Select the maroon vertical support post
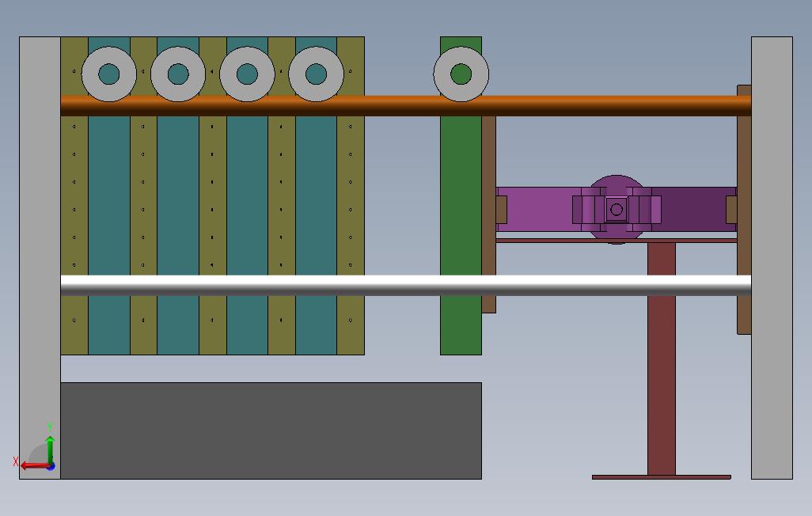Image resolution: width=812 pixels, height=516 pixels. tap(662, 359)
